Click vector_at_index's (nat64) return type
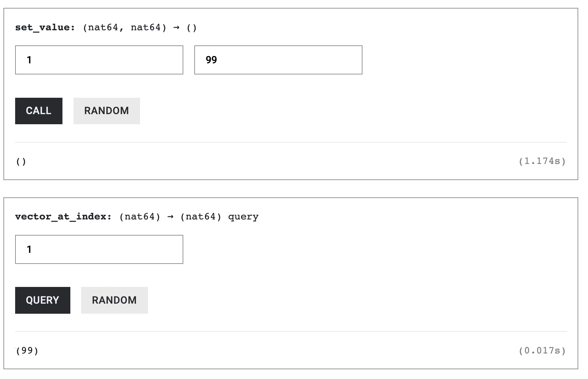Viewport: 588px width, 379px height. tap(201, 217)
